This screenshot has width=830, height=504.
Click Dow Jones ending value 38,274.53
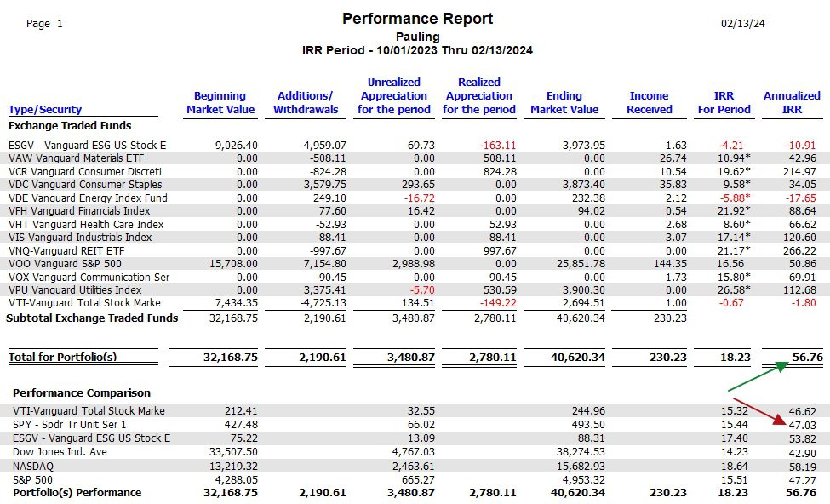[x=581, y=452]
